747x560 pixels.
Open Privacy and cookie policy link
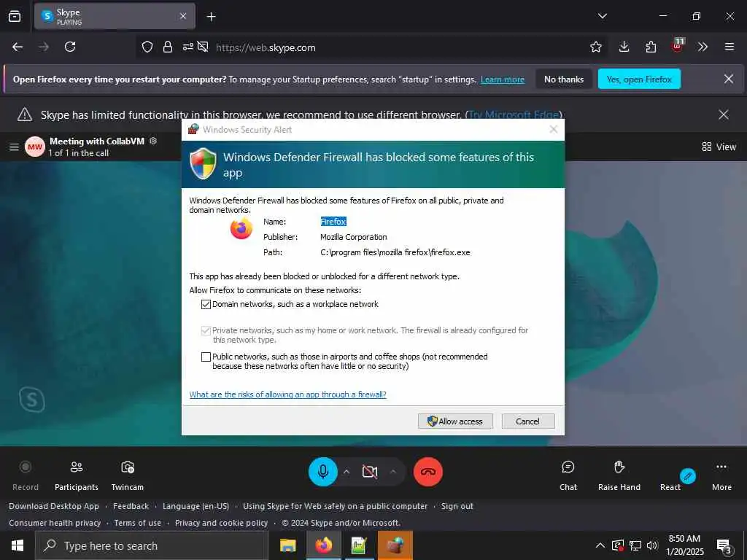point(222,523)
